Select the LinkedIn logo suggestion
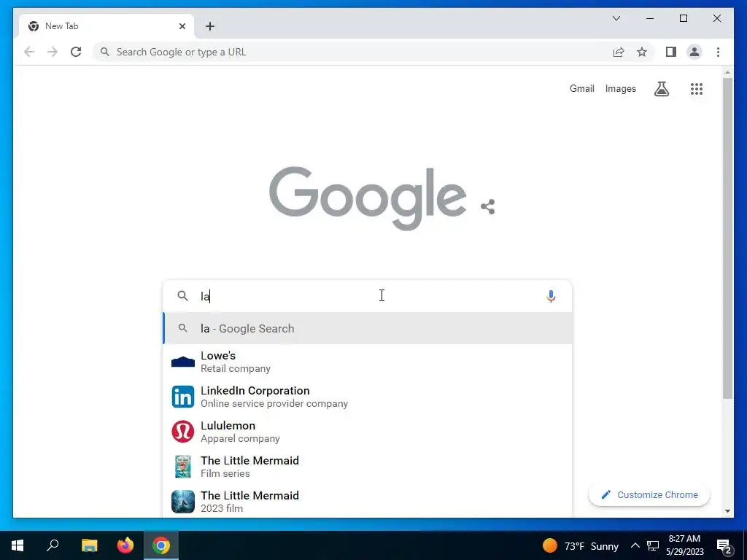 (x=183, y=397)
